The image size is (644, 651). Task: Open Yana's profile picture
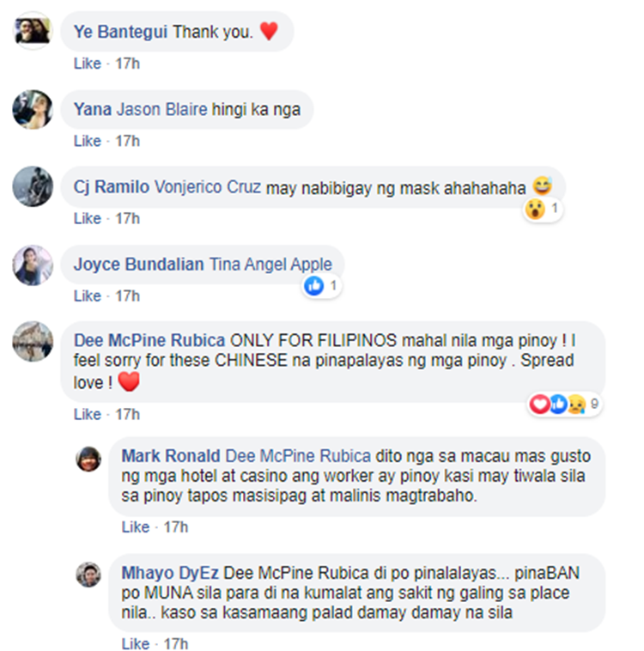33,110
